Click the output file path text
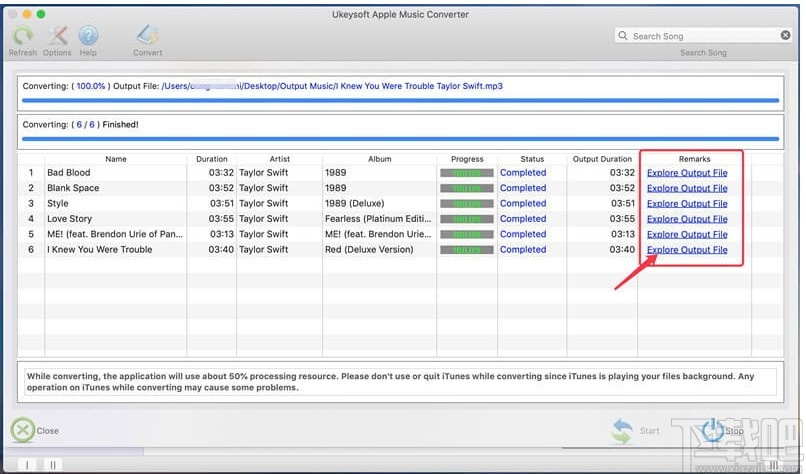 point(332,86)
